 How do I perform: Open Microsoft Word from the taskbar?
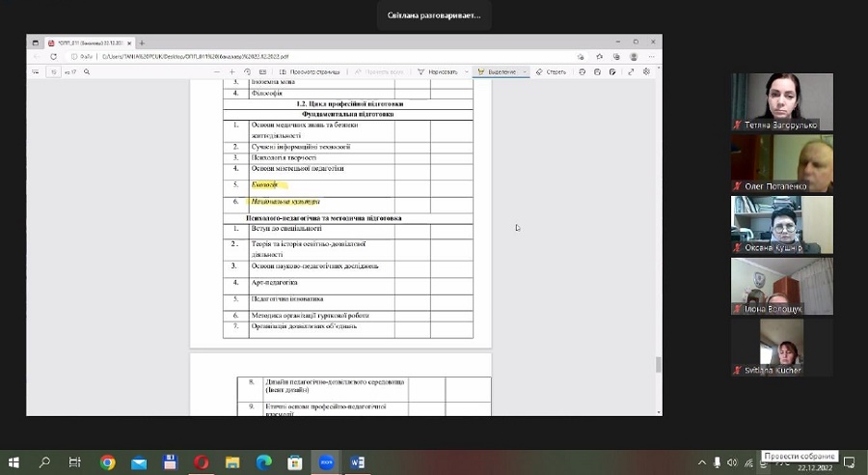click(x=358, y=462)
